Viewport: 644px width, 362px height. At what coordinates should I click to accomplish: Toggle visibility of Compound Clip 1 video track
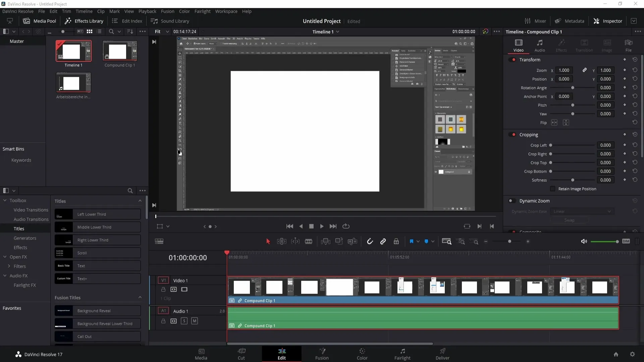click(184, 289)
